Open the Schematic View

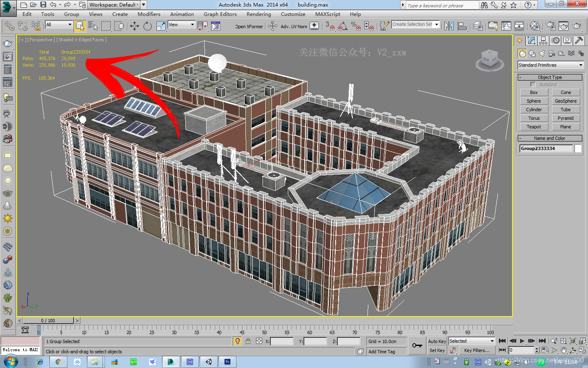click(519, 26)
